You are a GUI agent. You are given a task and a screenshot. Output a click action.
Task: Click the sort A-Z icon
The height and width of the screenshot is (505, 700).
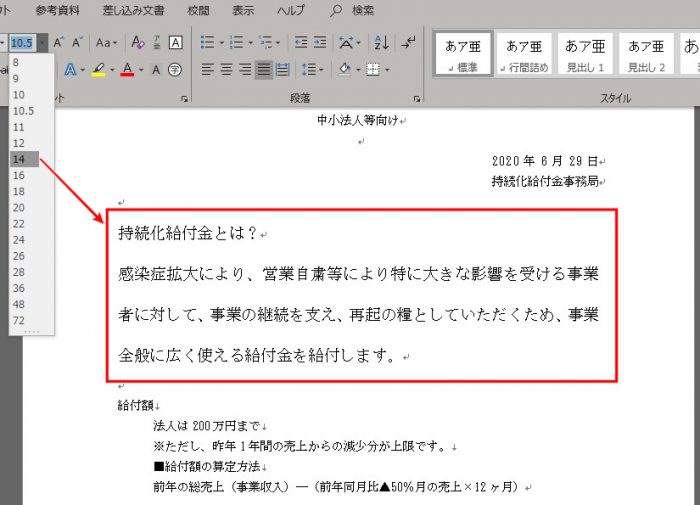382,43
